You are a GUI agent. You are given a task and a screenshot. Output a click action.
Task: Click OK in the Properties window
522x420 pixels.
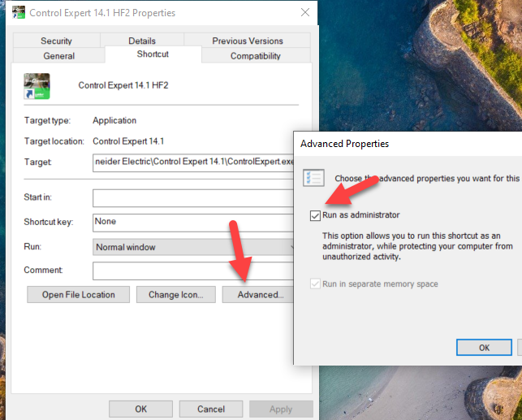click(x=140, y=409)
